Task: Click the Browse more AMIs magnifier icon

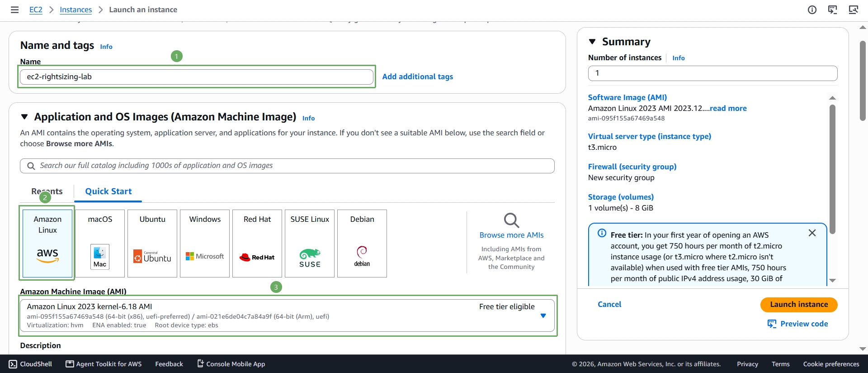Action: (511, 220)
